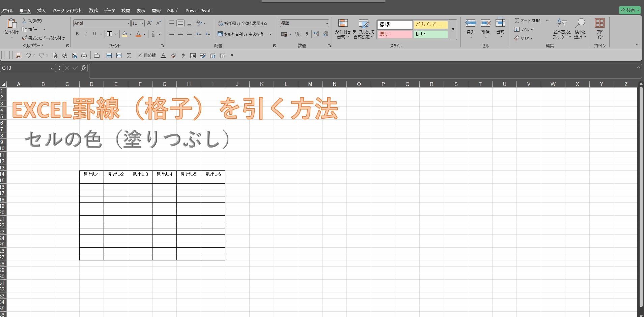Toggle the 目盛線 gridlines checkbox
The image size is (644, 317).
(140, 55)
